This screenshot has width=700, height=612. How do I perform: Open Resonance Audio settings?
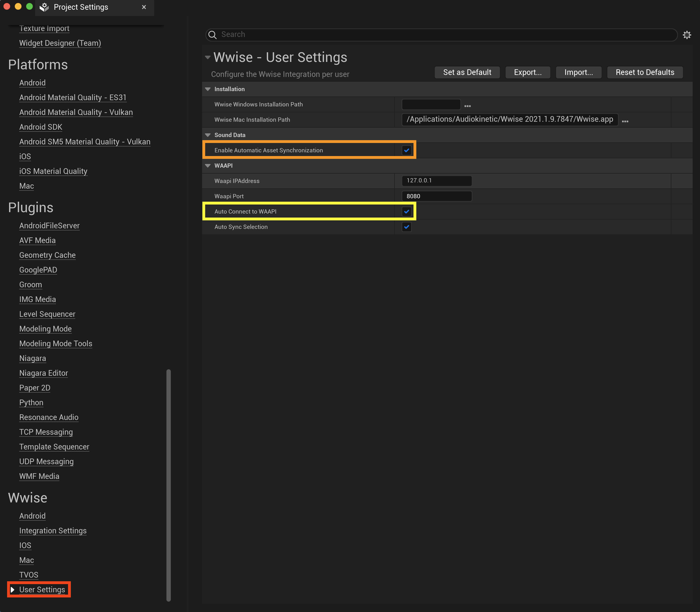[x=49, y=417]
